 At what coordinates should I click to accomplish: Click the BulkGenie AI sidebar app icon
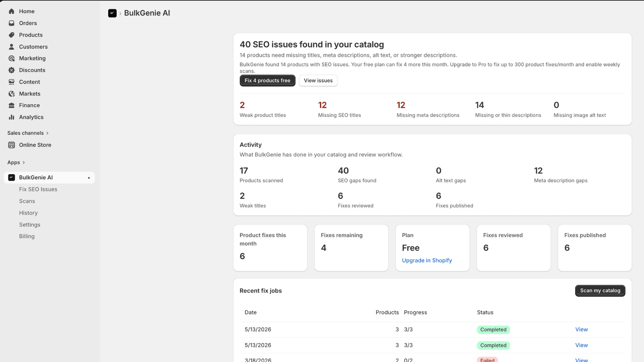tap(12, 177)
